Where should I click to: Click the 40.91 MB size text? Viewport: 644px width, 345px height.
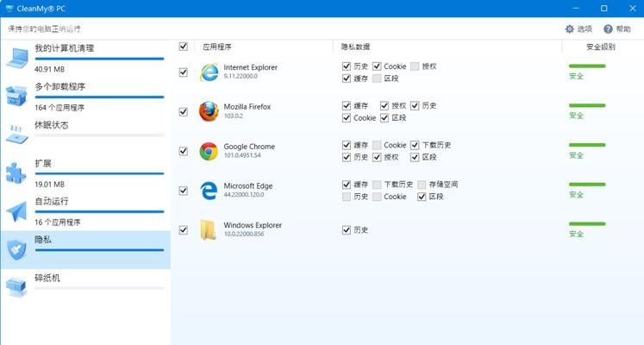pyautogui.click(x=49, y=69)
